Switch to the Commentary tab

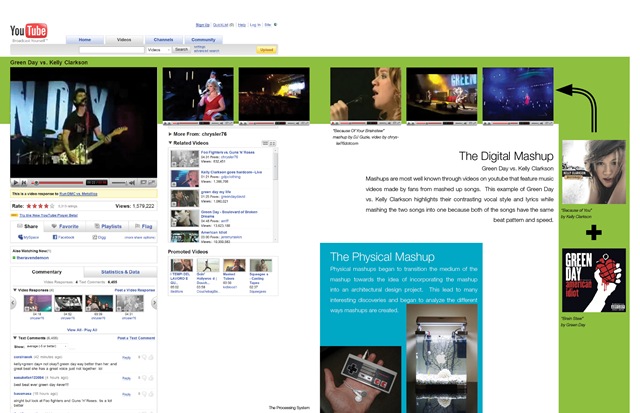47,272
